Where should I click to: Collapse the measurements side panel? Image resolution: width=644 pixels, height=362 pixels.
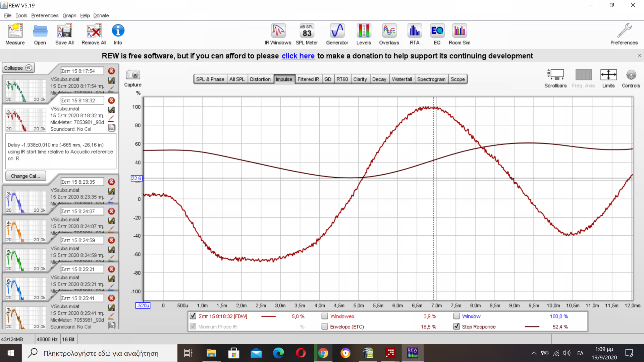(18, 68)
